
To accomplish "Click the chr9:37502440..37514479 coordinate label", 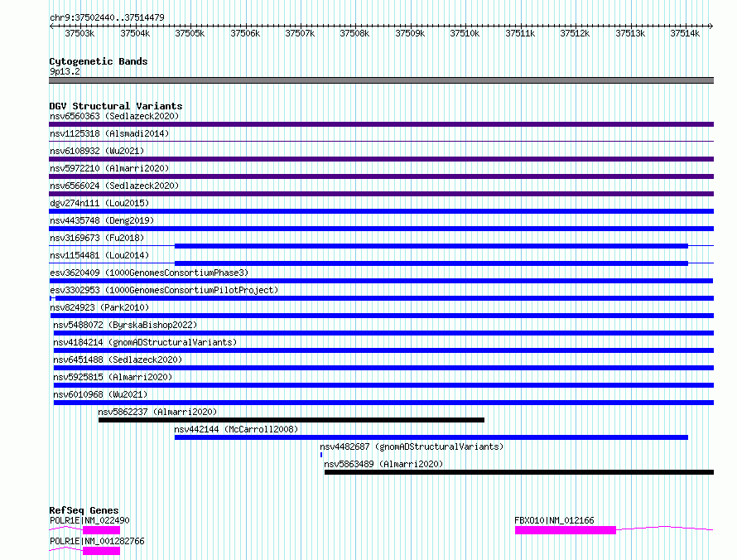I will [107, 17].
